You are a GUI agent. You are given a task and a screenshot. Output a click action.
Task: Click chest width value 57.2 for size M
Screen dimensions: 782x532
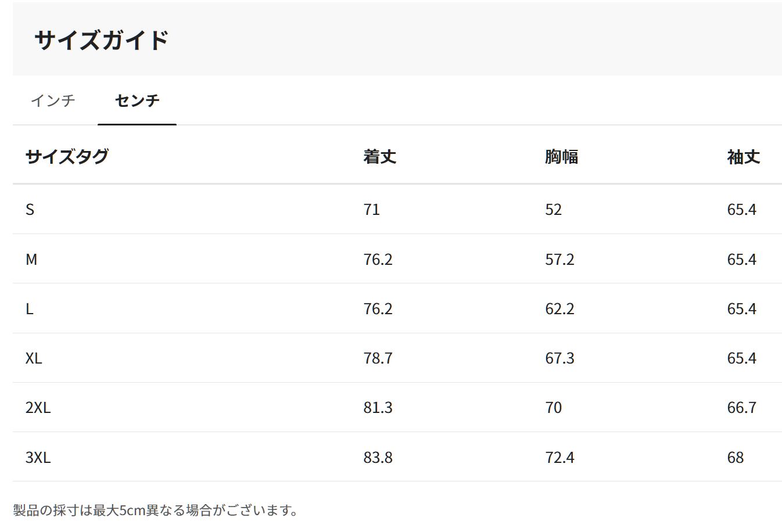point(559,259)
